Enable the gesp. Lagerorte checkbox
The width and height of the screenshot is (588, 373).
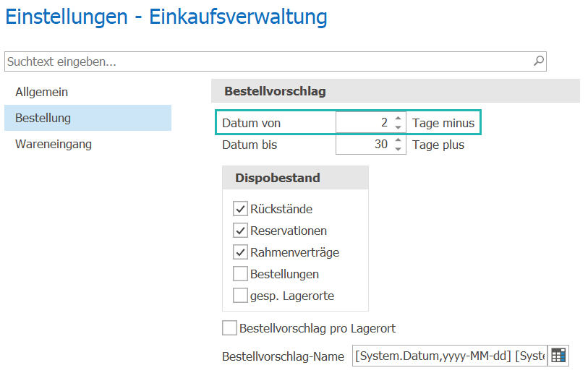[x=240, y=296]
